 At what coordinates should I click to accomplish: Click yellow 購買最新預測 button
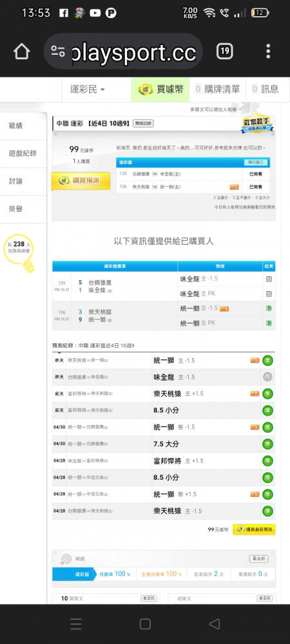click(x=254, y=530)
